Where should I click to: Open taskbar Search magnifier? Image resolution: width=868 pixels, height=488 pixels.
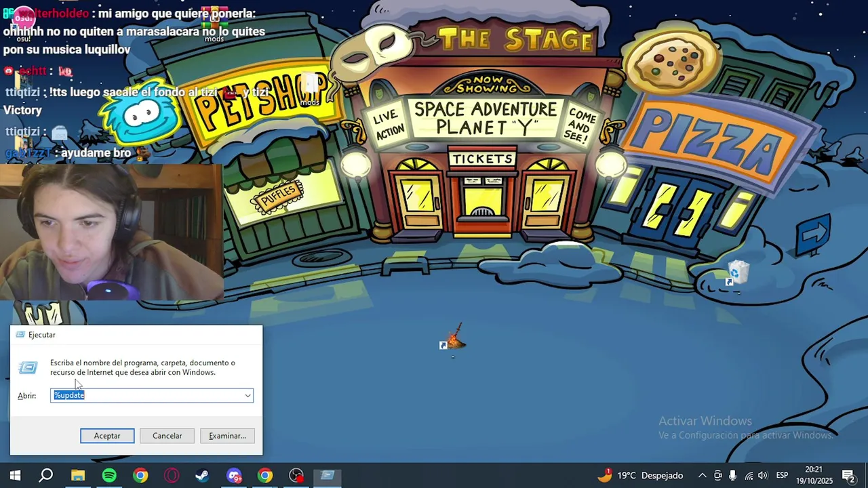[x=46, y=476]
